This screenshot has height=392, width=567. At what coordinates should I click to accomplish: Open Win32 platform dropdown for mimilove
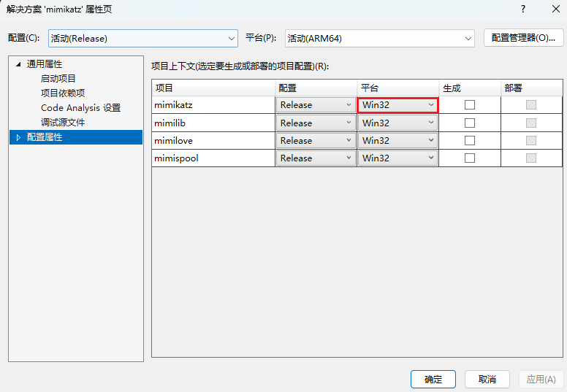tap(397, 141)
